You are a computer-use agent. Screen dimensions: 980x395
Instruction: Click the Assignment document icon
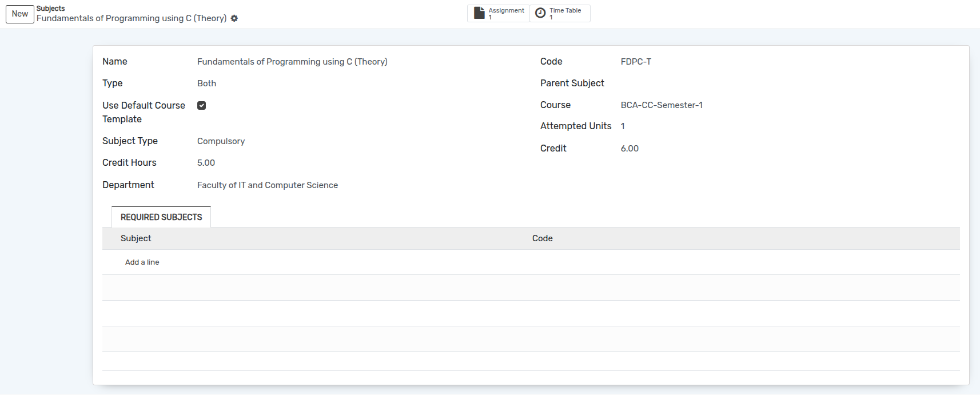pyautogui.click(x=479, y=13)
